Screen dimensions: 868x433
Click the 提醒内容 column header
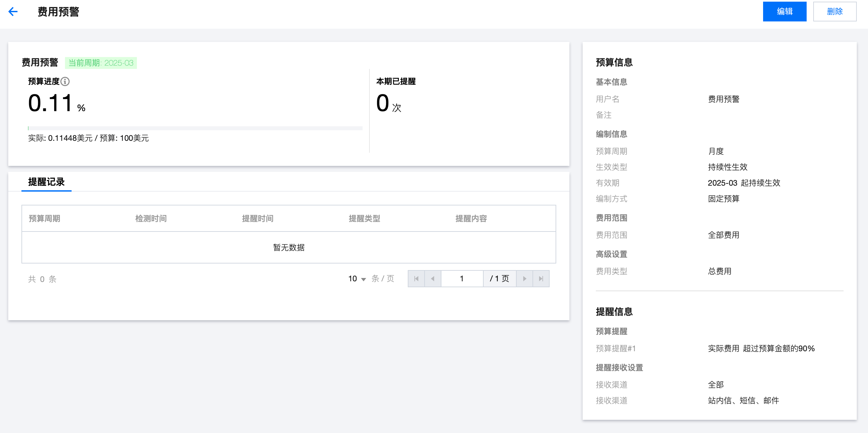coord(471,219)
